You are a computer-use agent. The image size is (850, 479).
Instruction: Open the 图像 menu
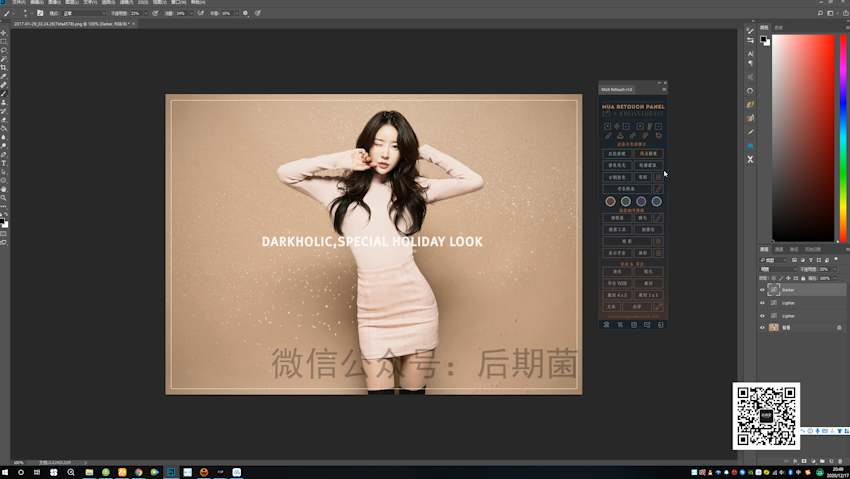click(x=54, y=2)
